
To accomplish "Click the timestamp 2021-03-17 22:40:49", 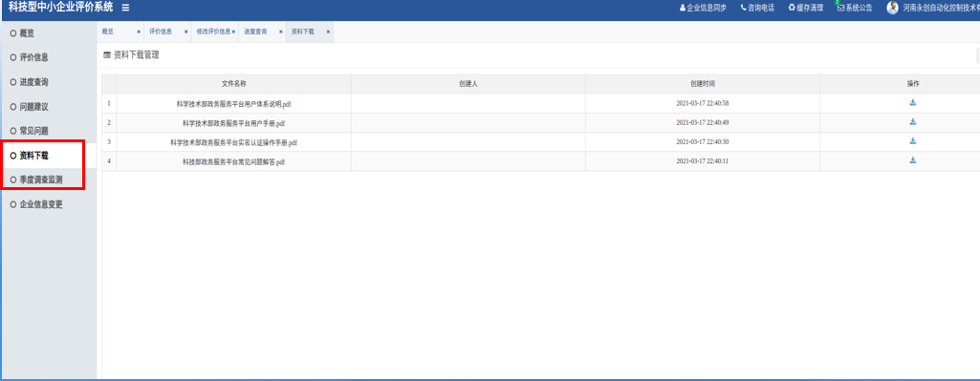I will coord(703,122).
